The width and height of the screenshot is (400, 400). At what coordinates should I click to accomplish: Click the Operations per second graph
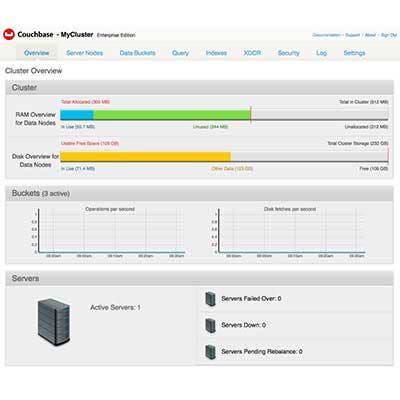[110, 232]
